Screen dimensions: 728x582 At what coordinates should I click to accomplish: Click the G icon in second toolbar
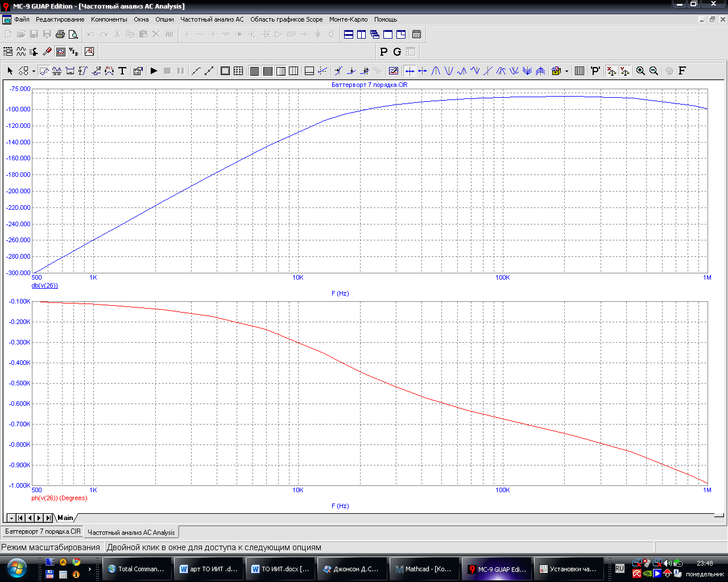coord(397,52)
